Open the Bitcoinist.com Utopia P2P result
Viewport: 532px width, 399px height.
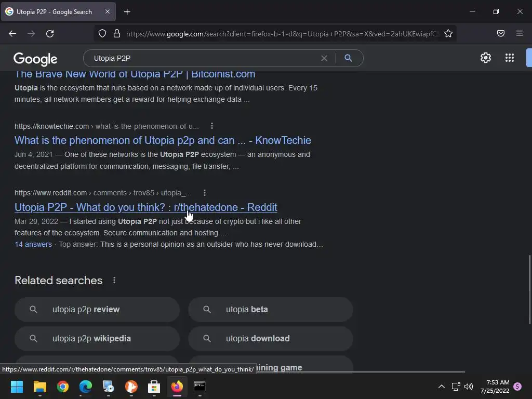click(x=135, y=74)
